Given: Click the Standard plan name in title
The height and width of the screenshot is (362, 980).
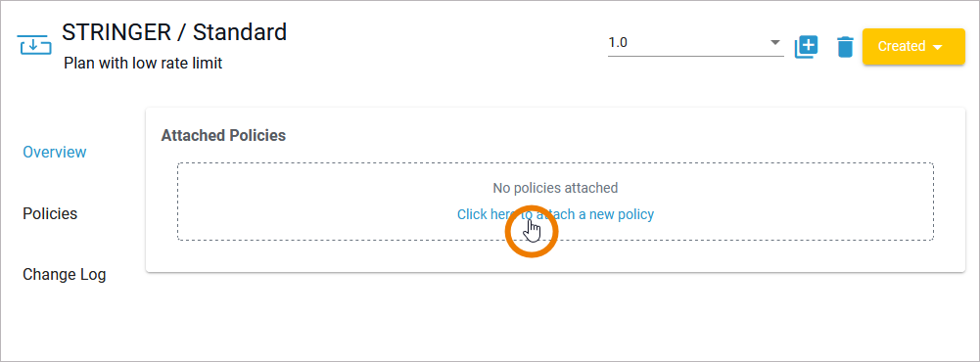Looking at the screenshot, I should 240,32.
